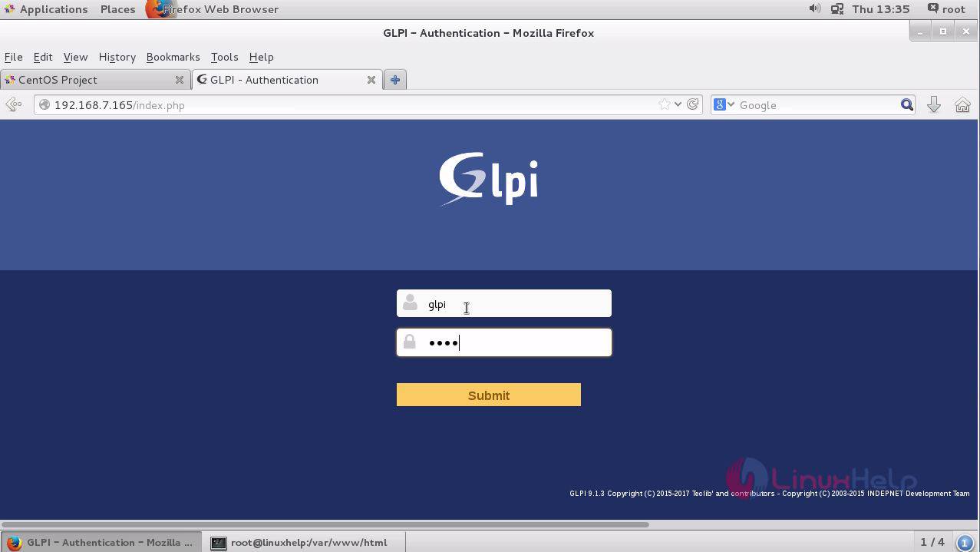
Task: Open the Applications menu
Action: tap(46, 9)
